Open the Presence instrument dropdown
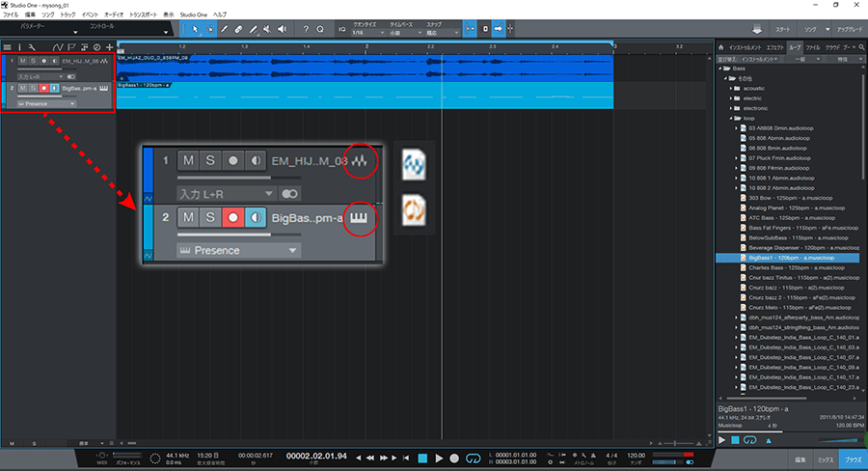This screenshot has width=868, height=471. click(46, 103)
